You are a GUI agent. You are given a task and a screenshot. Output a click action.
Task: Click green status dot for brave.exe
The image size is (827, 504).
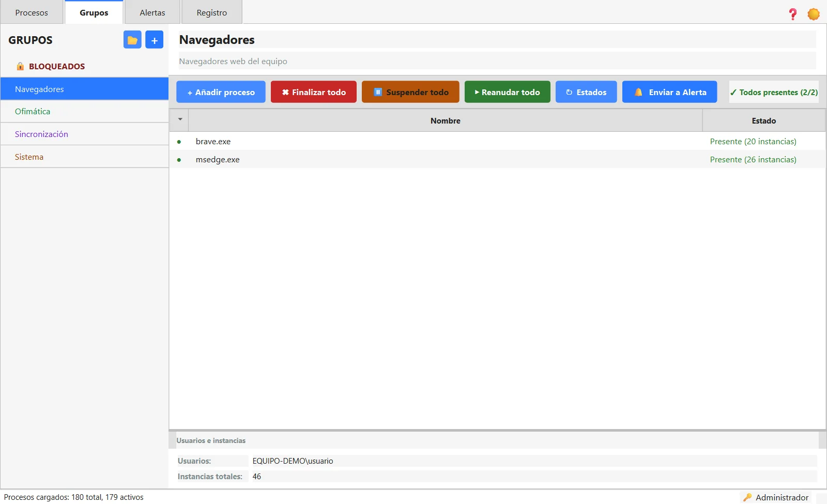179,142
